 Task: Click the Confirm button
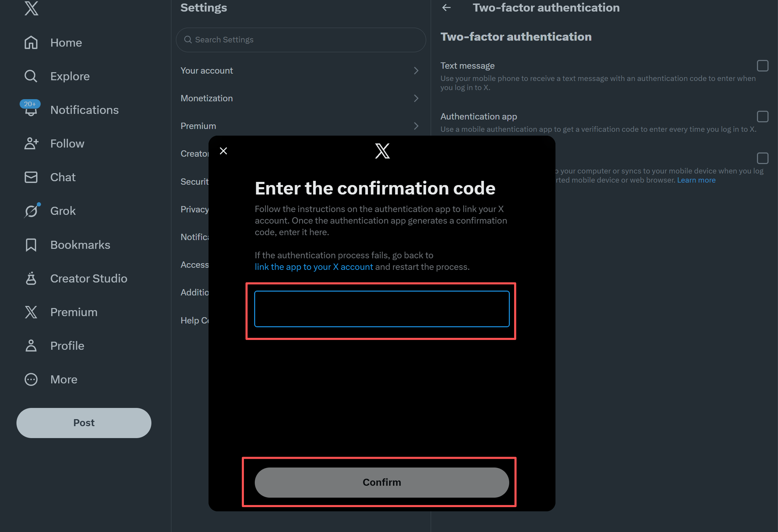pyautogui.click(x=382, y=482)
